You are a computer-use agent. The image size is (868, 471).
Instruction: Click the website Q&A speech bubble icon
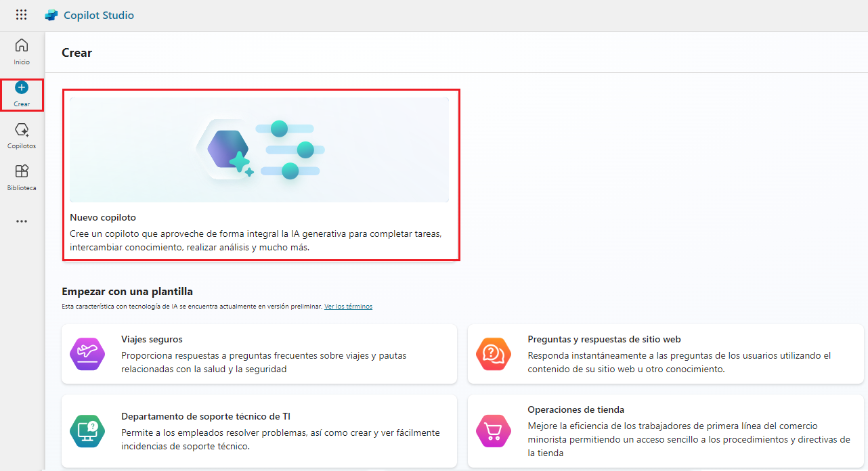(494, 354)
